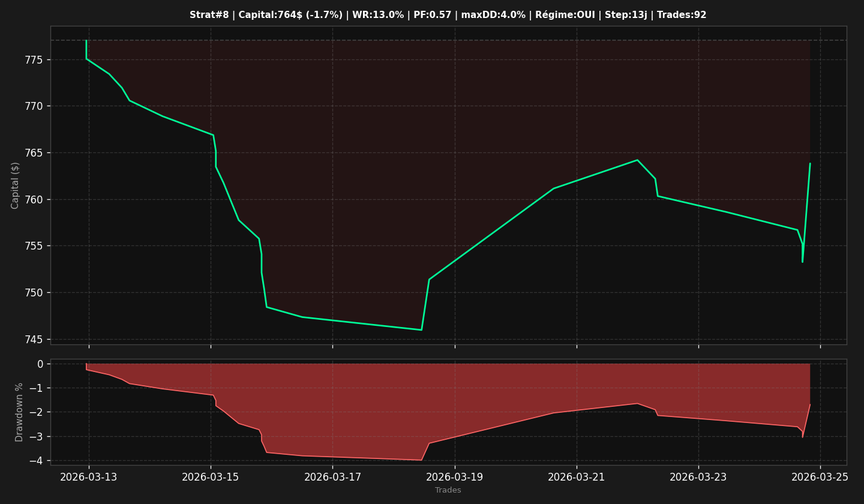Click the Capital ($) axis label
The height and width of the screenshot is (504, 864).
16,185
